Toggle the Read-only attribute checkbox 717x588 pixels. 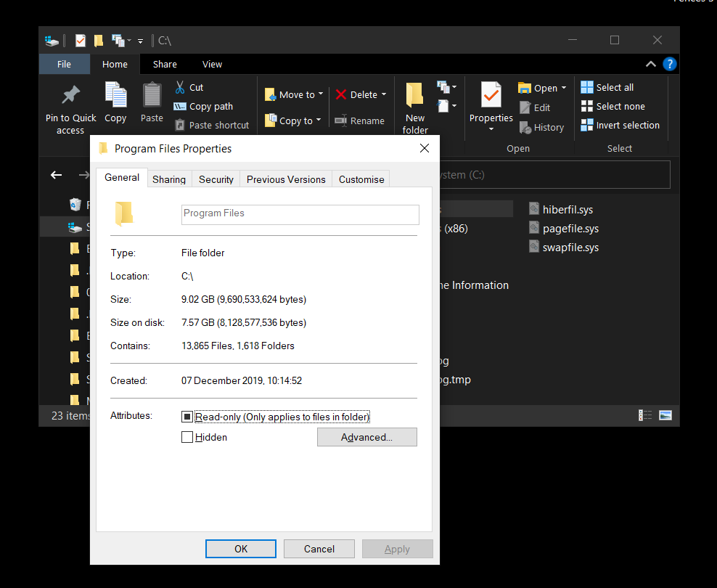187,417
